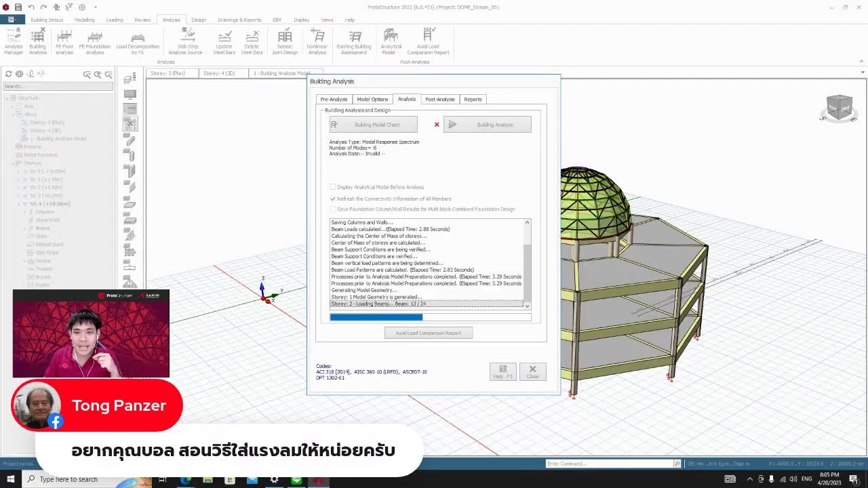Screen dimensions: 868x488
Task: Open FE Foundation Analysis
Action: pyautogui.click(x=95, y=41)
